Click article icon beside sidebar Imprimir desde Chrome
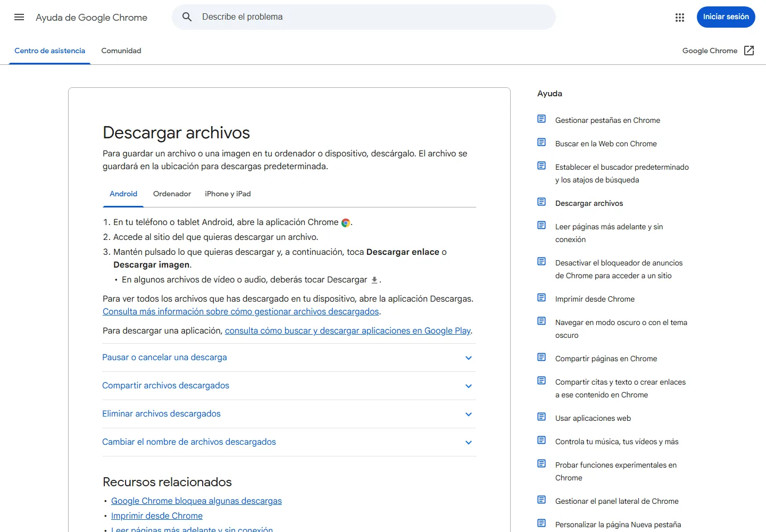The height and width of the screenshot is (532, 766). pos(542,297)
